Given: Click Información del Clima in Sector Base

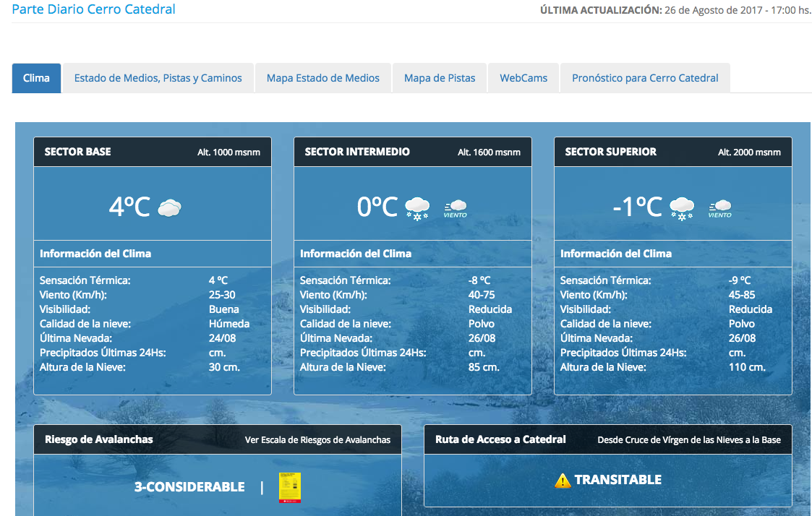Looking at the screenshot, I should pyautogui.click(x=95, y=254).
